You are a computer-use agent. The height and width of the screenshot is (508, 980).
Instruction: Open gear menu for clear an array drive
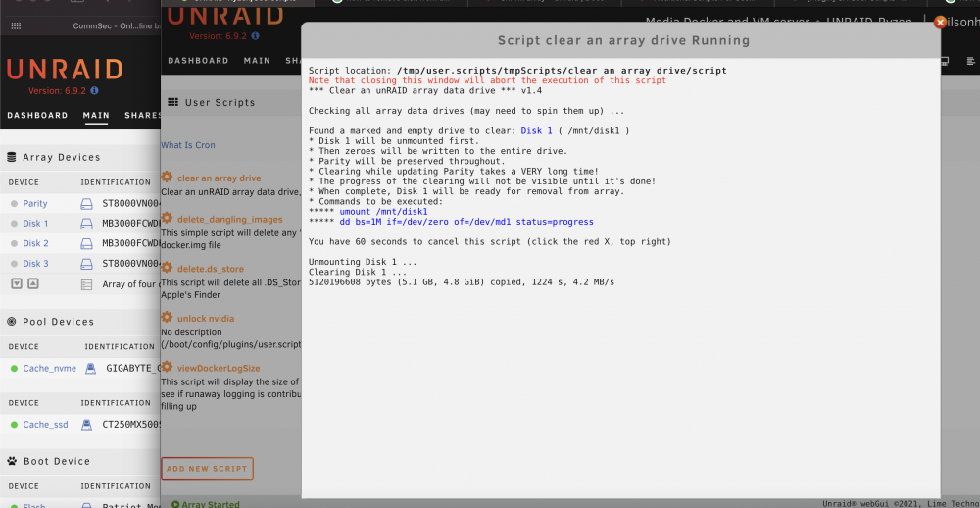pos(167,178)
